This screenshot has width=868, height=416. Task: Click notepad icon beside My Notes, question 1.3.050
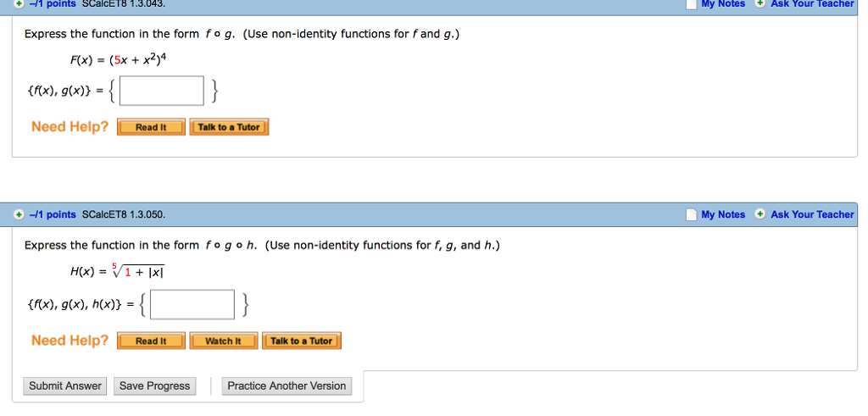click(x=692, y=215)
